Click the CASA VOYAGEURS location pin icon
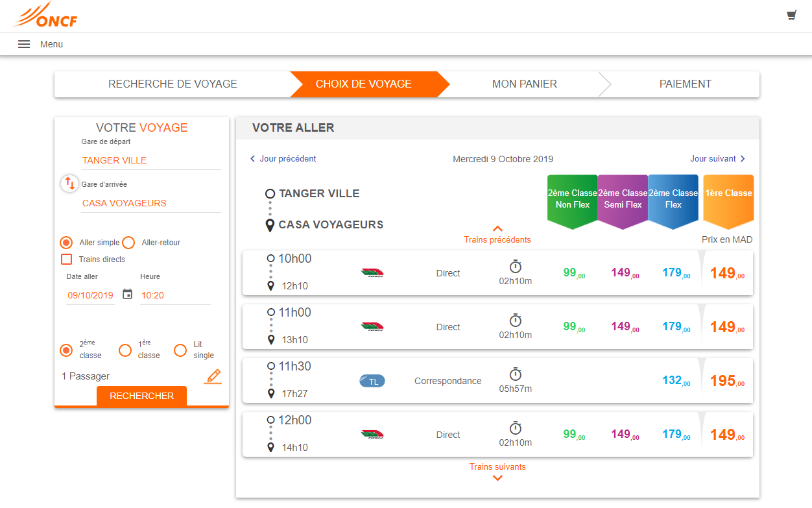Image resolution: width=812 pixels, height=508 pixels. 270,225
